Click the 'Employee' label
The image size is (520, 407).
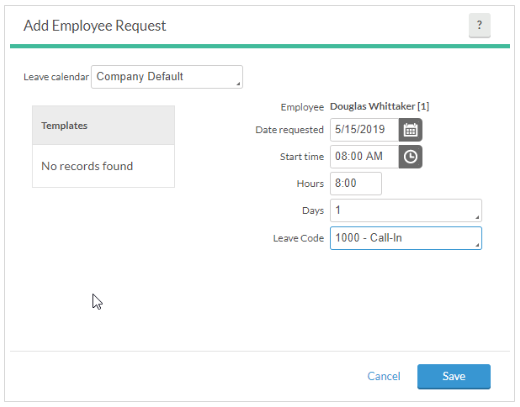(x=302, y=107)
